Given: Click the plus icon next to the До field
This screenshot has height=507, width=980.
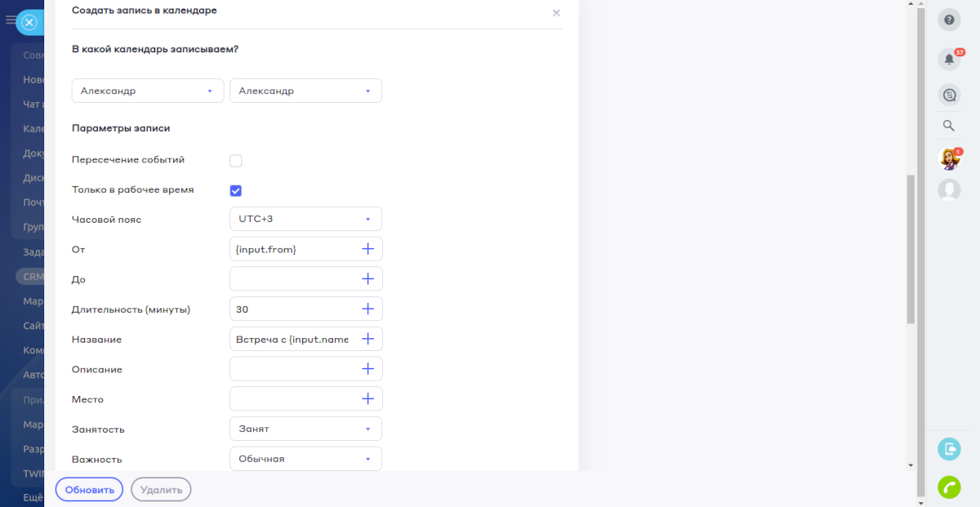Looking at the screenshot, I should [x=367, y=279].
